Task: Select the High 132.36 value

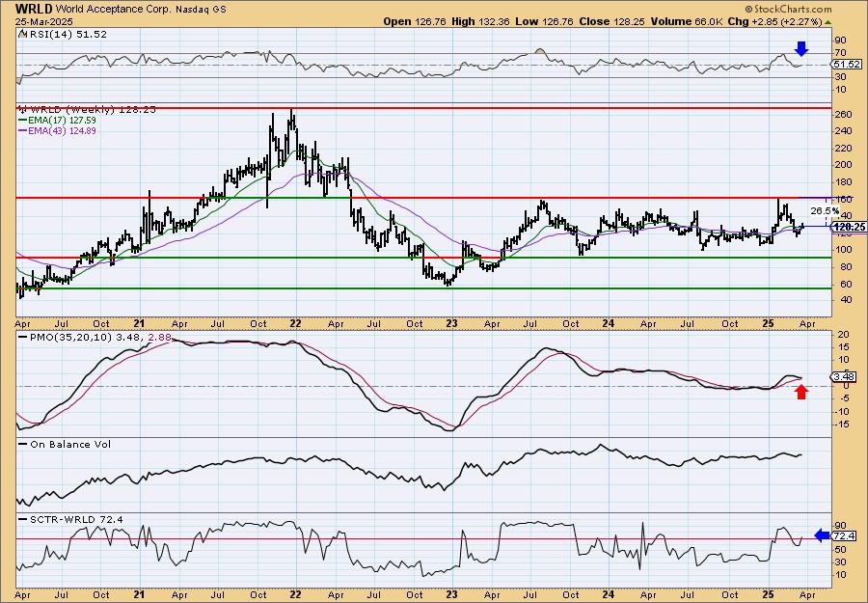Action: coord(480,21)
